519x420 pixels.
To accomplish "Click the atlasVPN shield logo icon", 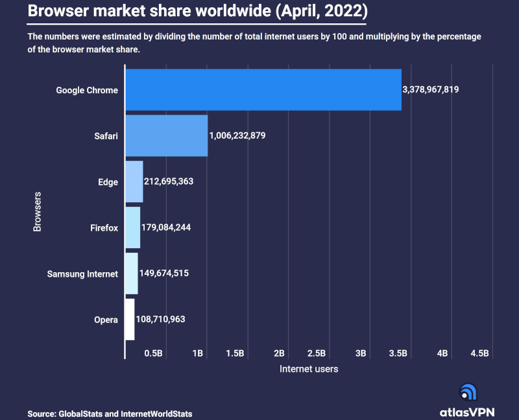I will pyautogui.click(x=468, y=392).
